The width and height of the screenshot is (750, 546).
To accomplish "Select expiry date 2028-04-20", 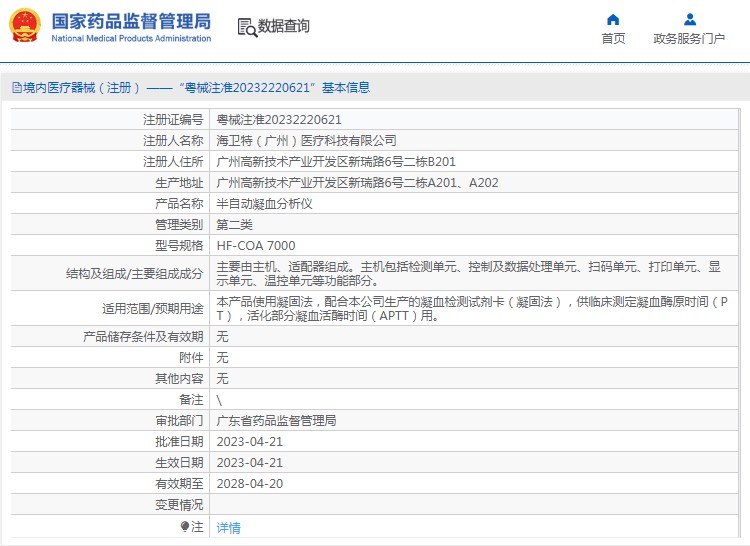I will (250, 484).
